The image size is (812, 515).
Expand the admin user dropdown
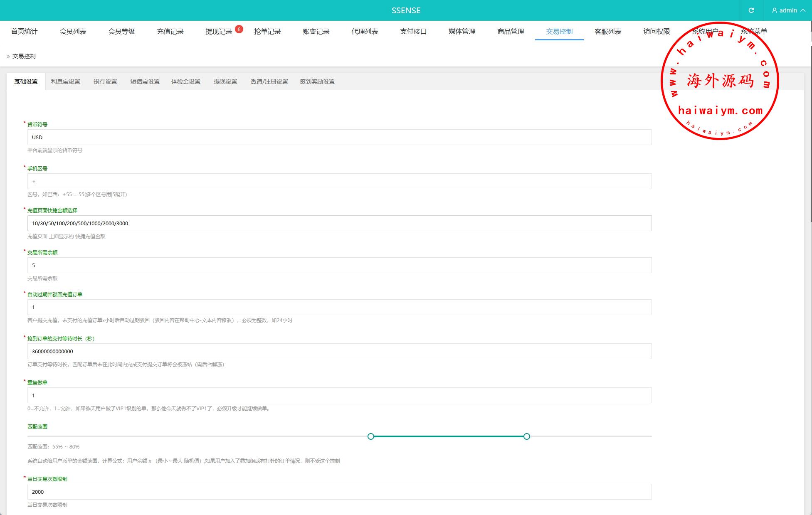click(x=788, y=10)
